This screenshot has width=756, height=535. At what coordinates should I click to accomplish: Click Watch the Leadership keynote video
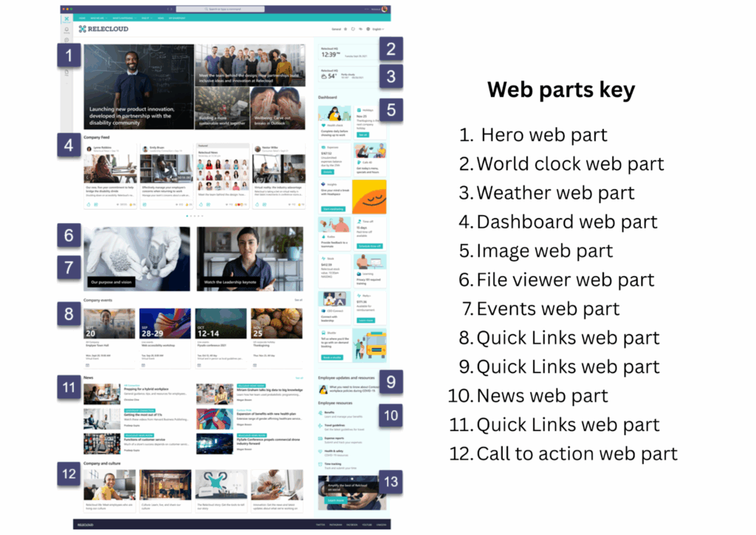pyautogui.click(x=250, y=259)
